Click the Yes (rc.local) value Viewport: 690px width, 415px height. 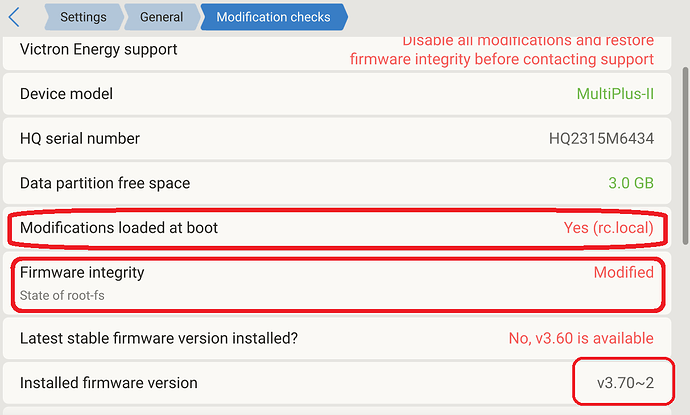pyautogui.click(x=608, y=228)
